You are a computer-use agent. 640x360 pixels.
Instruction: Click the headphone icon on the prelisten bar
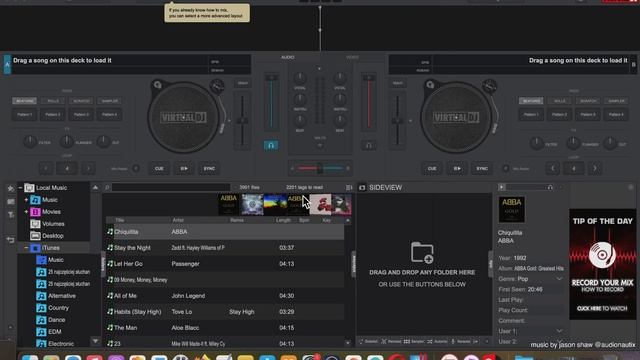pyautogui.click(x=550, y=187)
